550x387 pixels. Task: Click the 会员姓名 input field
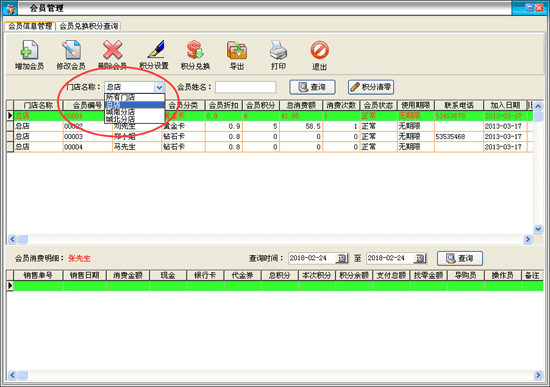click(246, 87)
